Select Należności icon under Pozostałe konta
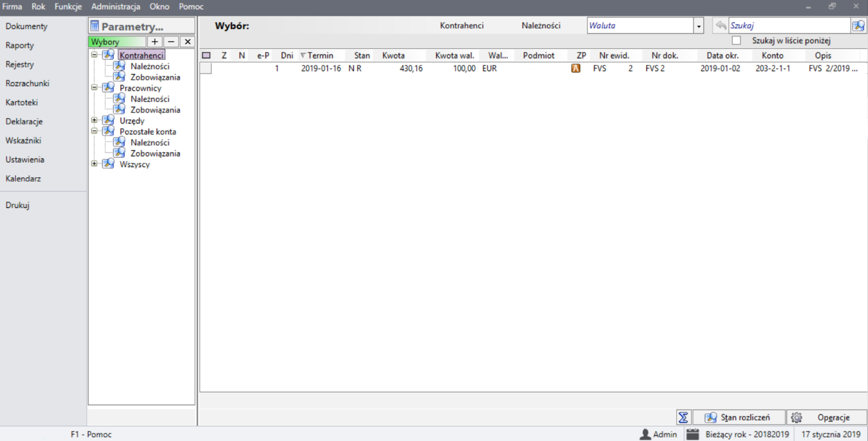Viewport: 868px width, 441px height. pos(119,143)
